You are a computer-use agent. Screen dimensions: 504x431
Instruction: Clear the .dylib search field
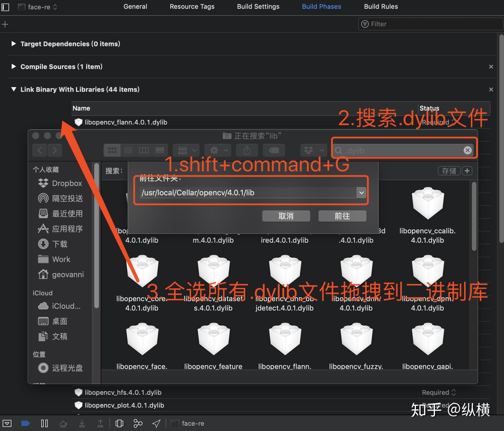point(467,150)
